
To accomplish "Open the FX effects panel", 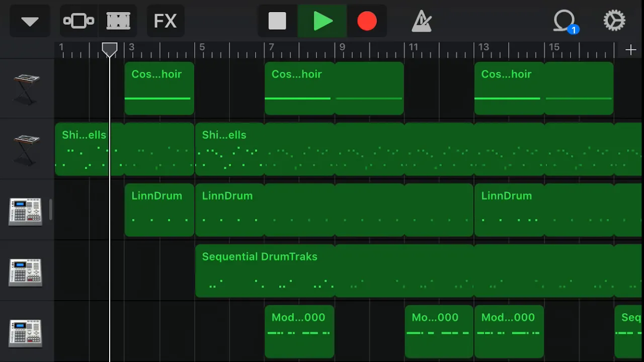I will pyautogui.click(x=165, y=21).
